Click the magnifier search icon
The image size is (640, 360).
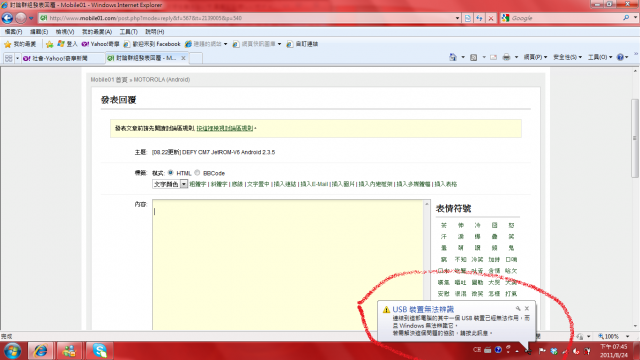tap(626, 18)
